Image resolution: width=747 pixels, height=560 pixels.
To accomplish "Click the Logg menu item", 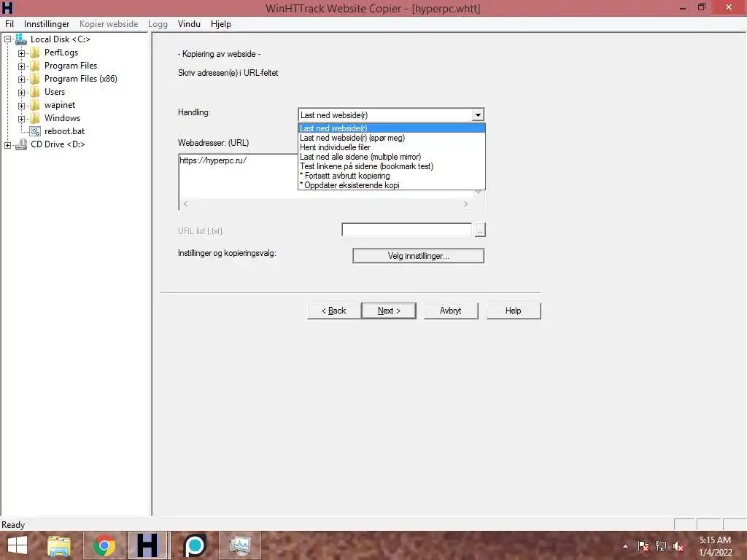I will tap(158, 24).
